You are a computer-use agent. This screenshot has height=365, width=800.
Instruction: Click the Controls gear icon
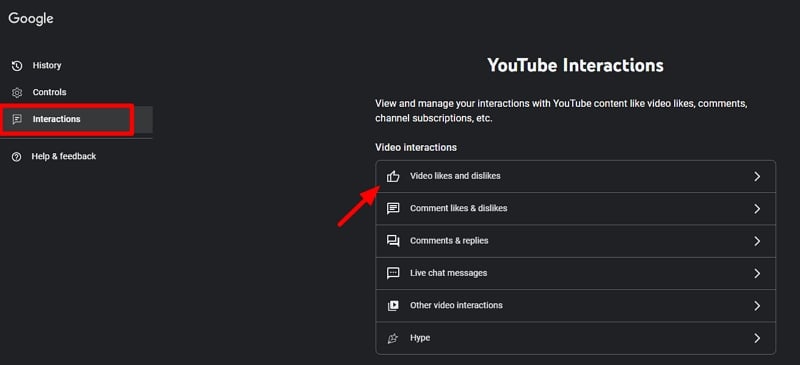(x=17, y=92)
